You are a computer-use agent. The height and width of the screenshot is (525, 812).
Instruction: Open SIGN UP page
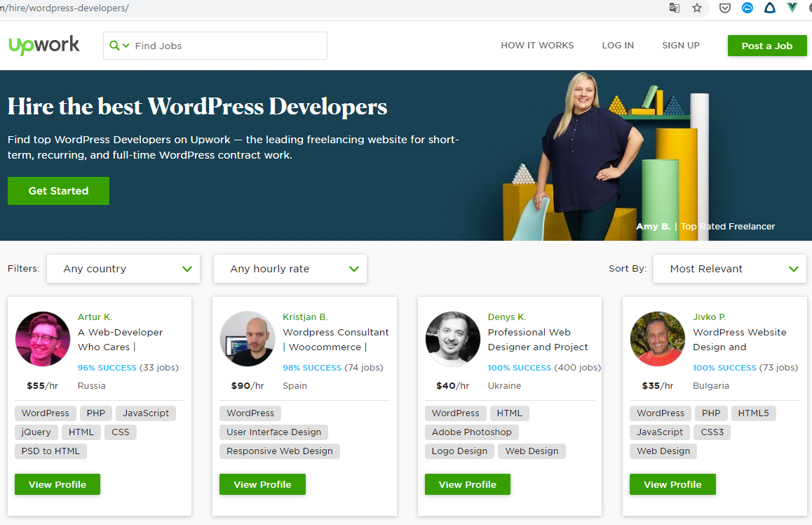[x=680, y=46]
